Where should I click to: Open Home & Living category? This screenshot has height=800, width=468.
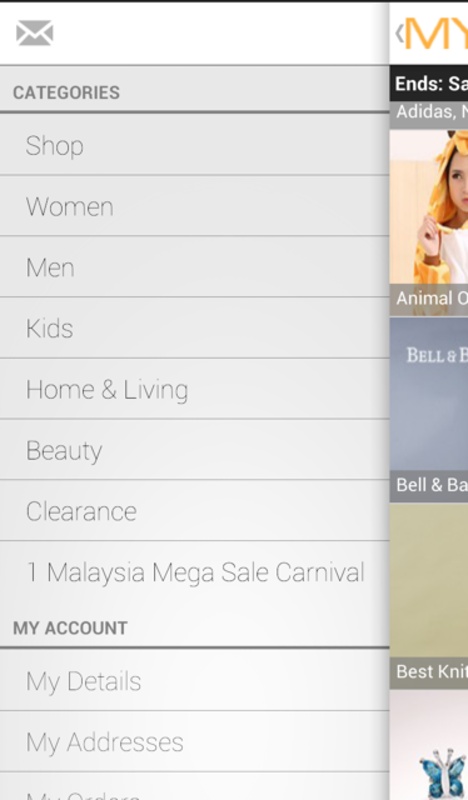pos(194,389)
